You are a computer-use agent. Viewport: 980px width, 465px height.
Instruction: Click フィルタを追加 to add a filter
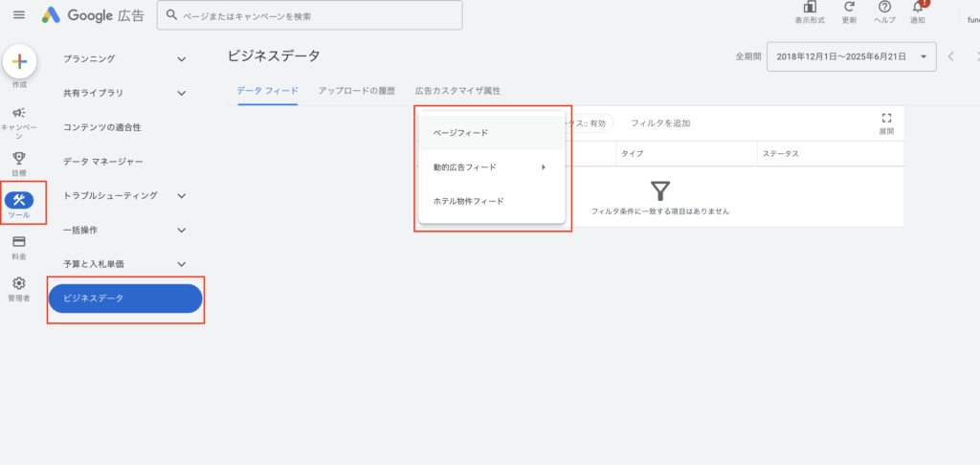click(x=660, y=123)
